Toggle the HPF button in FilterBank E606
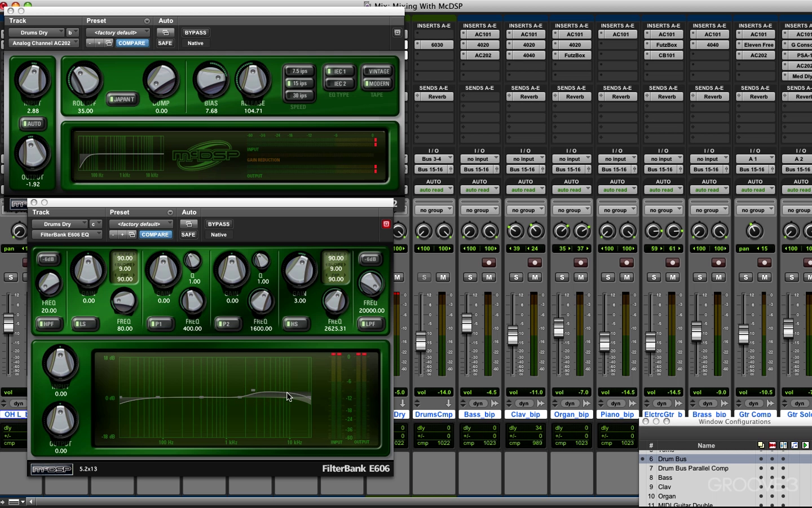 click(x=48, y=323)
